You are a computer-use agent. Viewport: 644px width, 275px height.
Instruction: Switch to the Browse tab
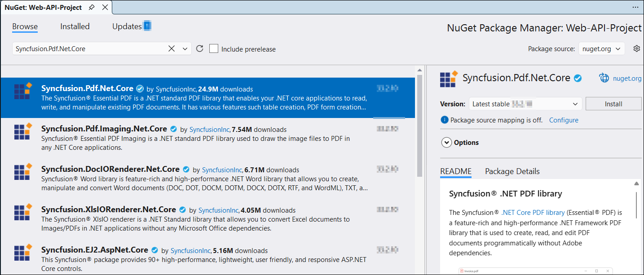coord(25,26)
